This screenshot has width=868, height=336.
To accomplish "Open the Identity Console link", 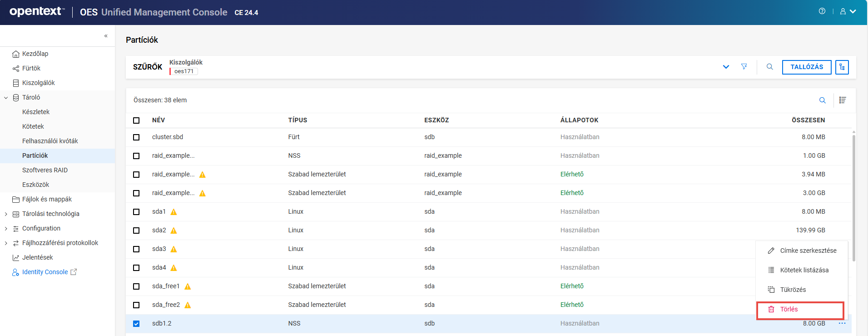I will [45, 272].
